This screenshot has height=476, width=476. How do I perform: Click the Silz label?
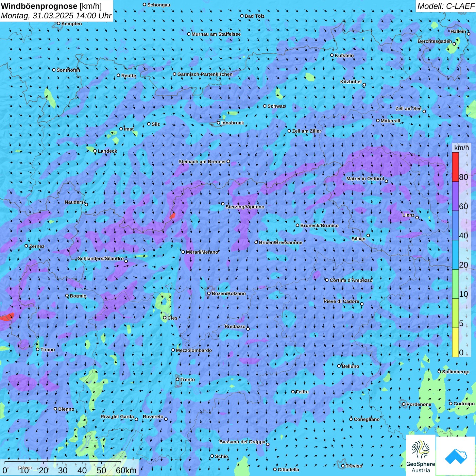[x=155, y=124]
